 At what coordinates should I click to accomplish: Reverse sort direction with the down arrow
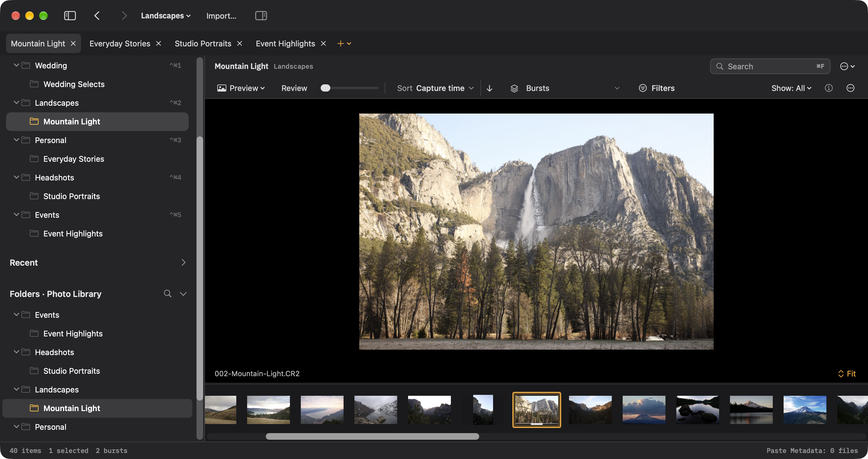(489, 88)
